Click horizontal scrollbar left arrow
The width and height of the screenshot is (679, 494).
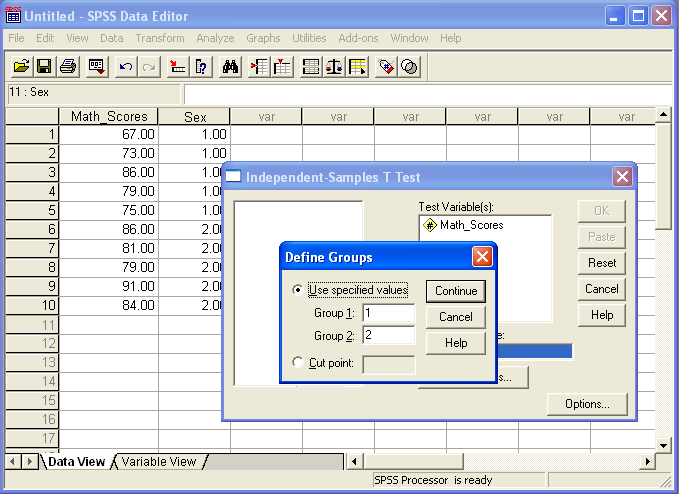point(354,462)
